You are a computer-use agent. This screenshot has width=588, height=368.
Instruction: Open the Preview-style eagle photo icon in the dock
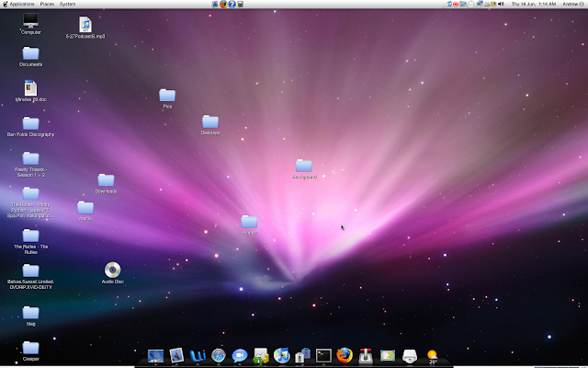click(176, 356)
